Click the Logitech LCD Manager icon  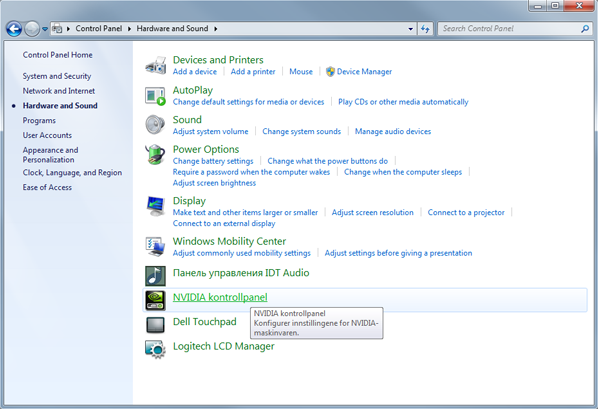pos(155,349)
